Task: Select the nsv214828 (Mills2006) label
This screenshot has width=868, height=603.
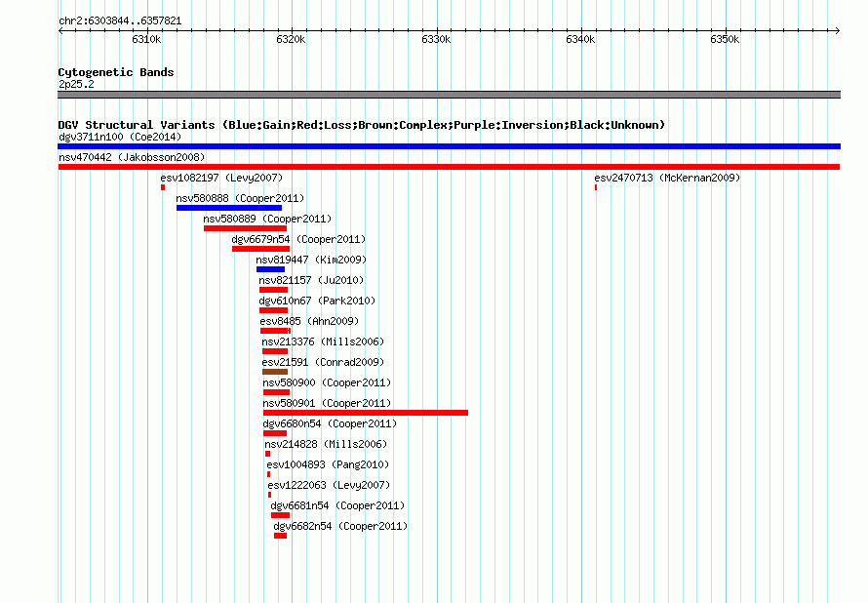Action: pyautogui.click(x=326, y=444)
